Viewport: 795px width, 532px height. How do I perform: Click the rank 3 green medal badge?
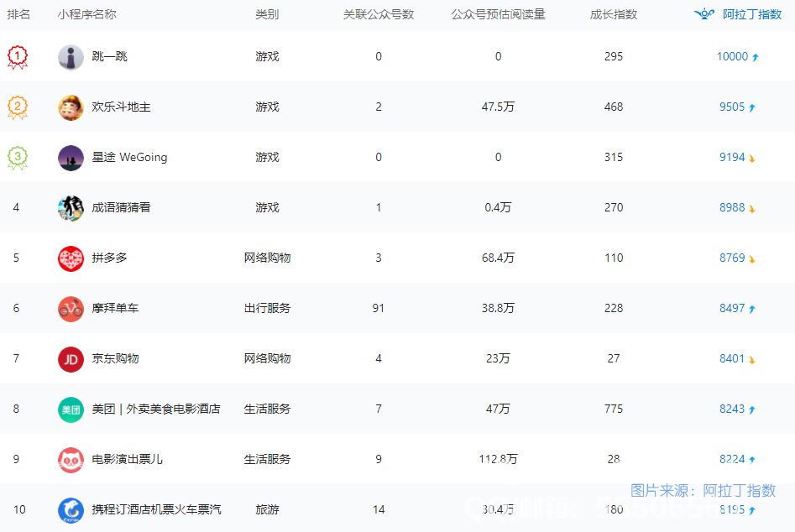click(x=18, y=158)
